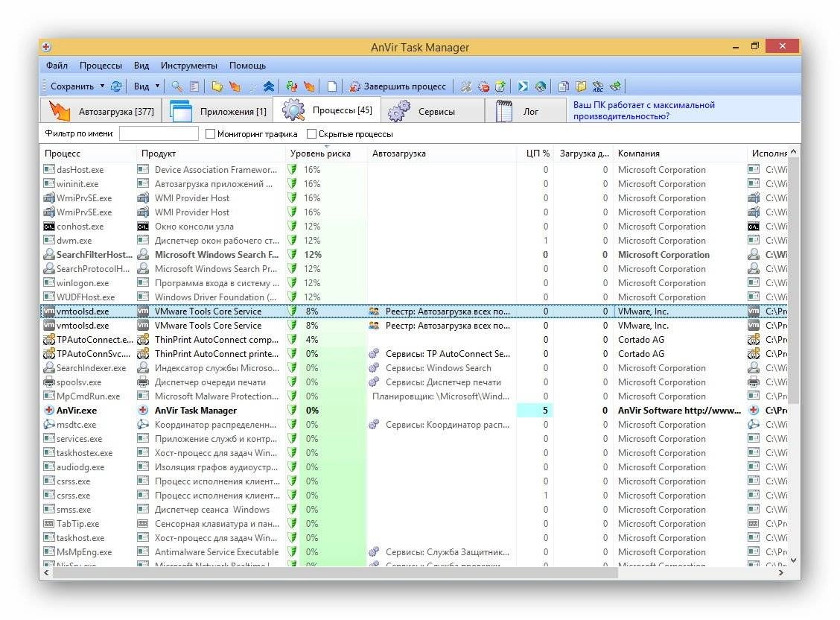This screenshot has height=620, width=840.
Task: Click the scroll down arrow of process list
Action: point(793,560)
